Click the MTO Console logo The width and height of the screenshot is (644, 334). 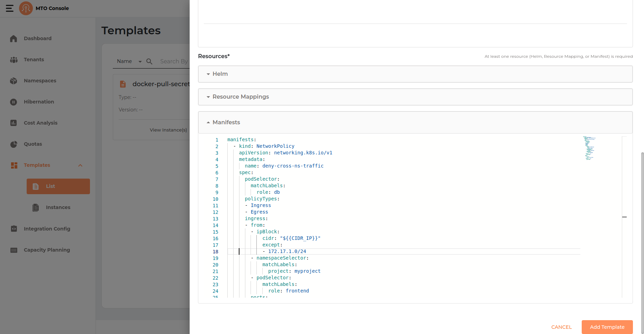point(26,8)
